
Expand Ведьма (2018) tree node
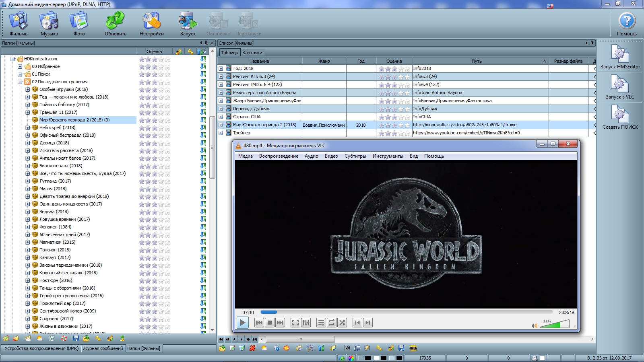28,212
